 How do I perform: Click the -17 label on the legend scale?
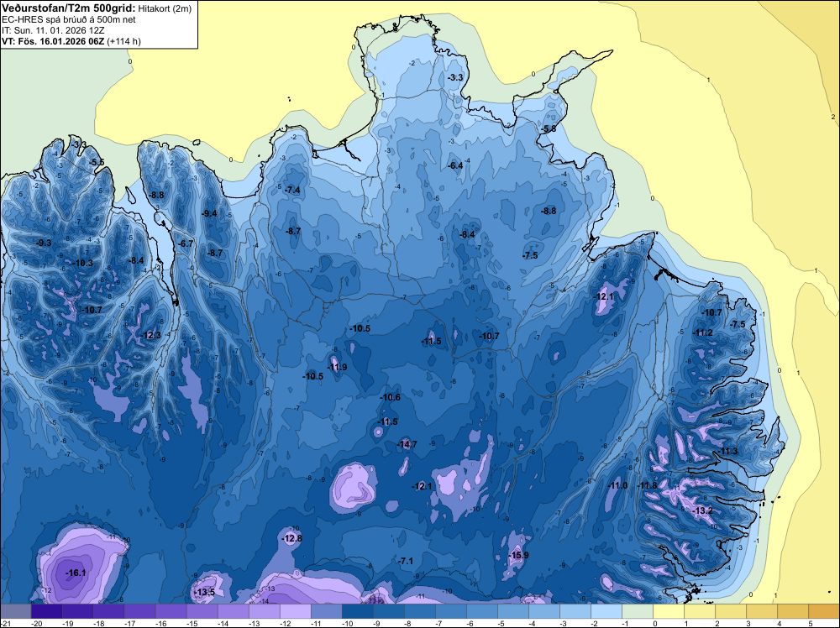click(x=130, y=623)
